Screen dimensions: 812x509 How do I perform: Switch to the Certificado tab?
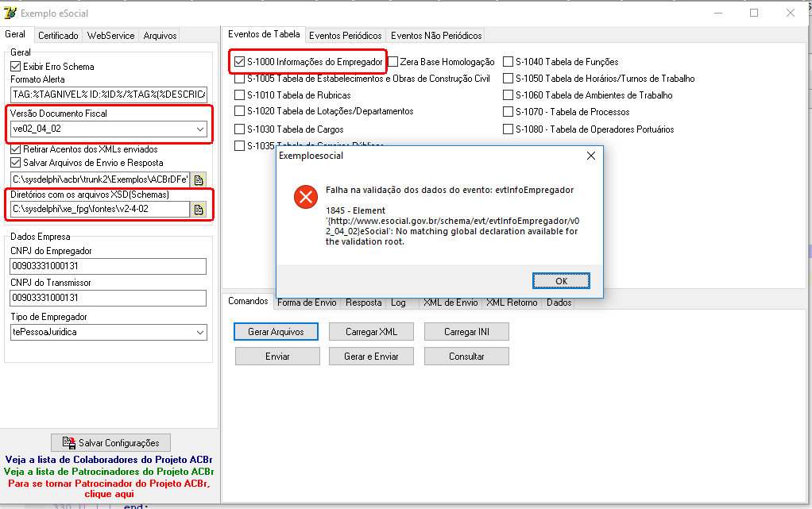pyautogui.click(x=58, y=35)
